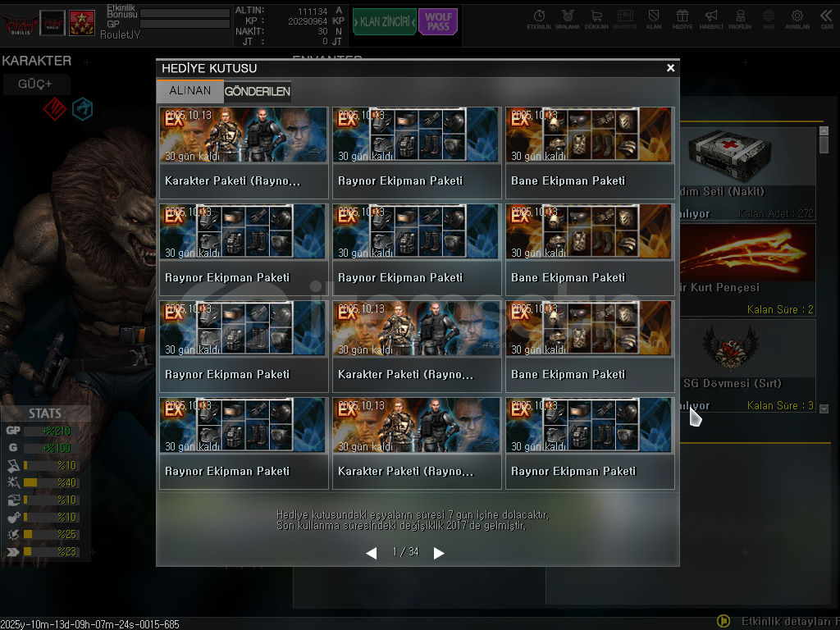Viewport: 840px width, 630px height.
Task: Click the player name RouletJY
Action: pos(120,34)
